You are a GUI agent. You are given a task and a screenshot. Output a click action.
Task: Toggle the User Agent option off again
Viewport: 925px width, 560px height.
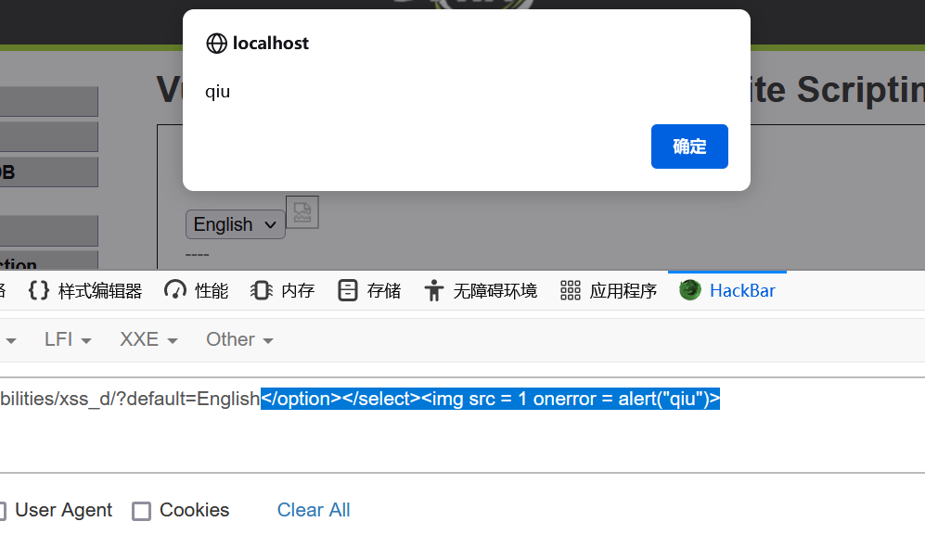click(x=2, y=510)
